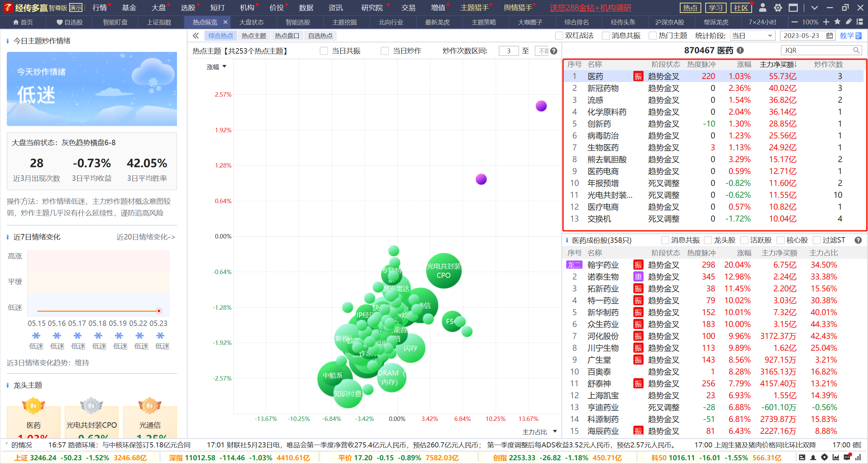
Task: Check the 当日炒作 checkbox
Action: click(385, 51)
